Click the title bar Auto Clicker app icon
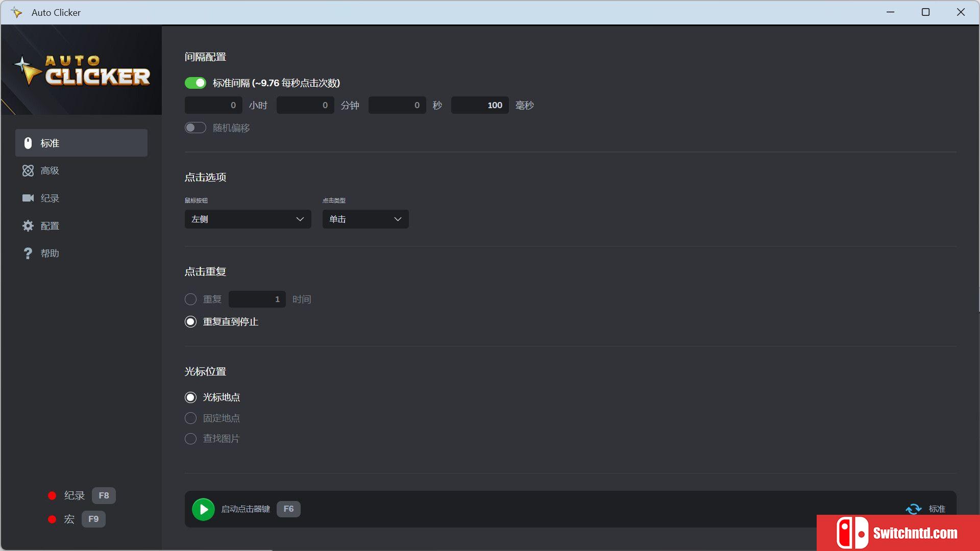This screenshot has height=551, width=980. (17, 12)
